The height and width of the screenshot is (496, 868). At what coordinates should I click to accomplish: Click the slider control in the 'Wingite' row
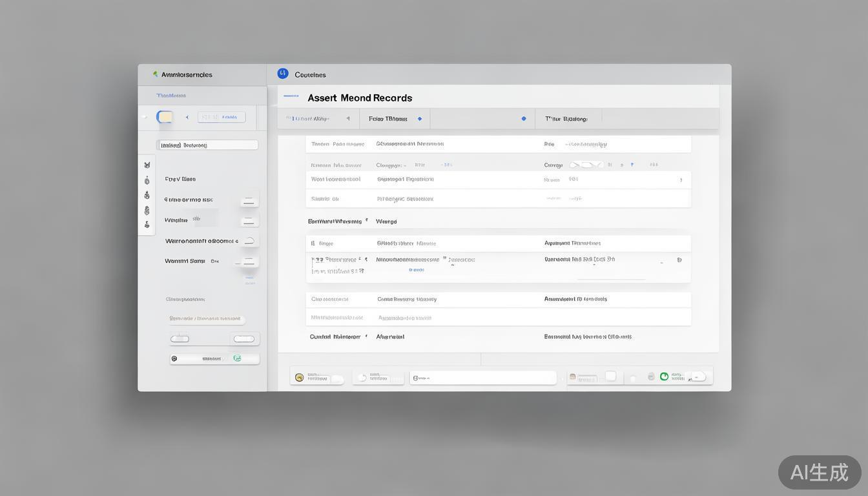[249, 221]
